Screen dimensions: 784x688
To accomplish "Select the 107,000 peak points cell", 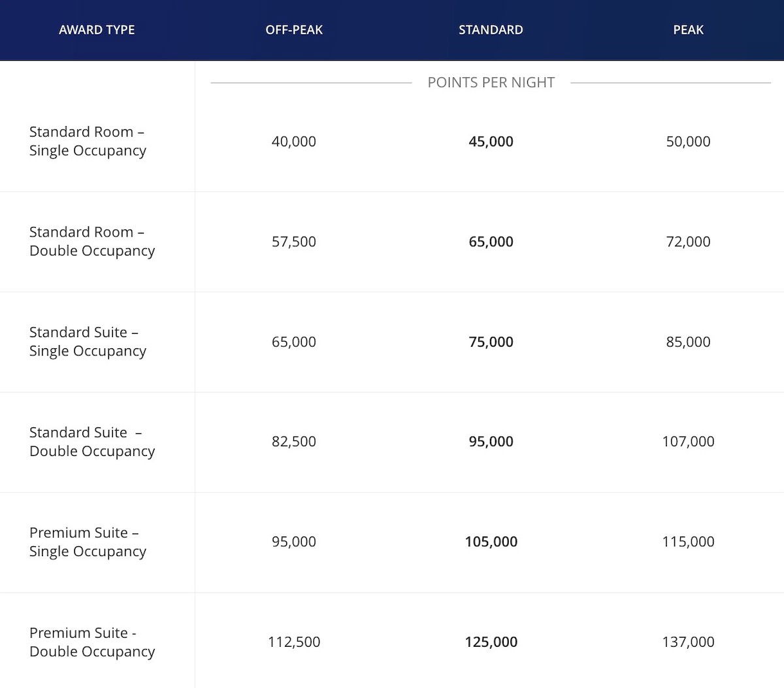I will coord(688,442).
